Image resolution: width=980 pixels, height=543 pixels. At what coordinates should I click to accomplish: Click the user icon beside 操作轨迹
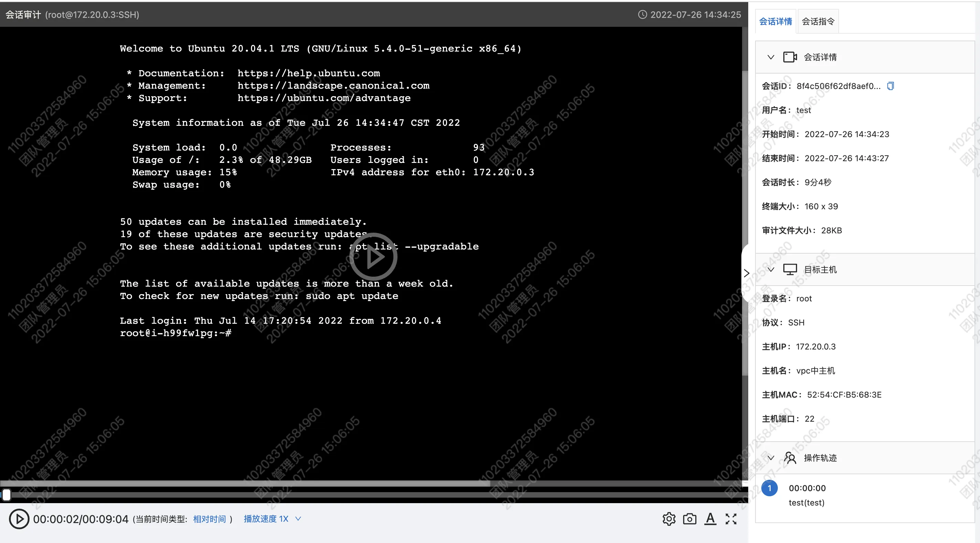click(790, 458)
